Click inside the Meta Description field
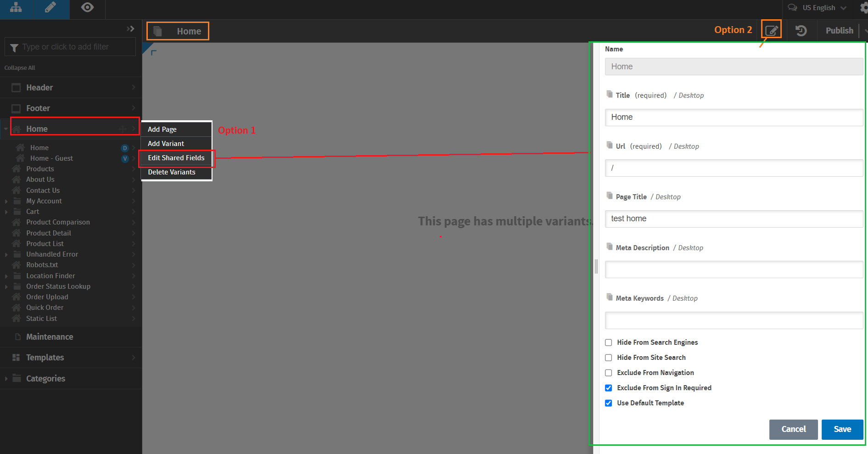Screen dimensions: 868x454 [x=733, y=269]
